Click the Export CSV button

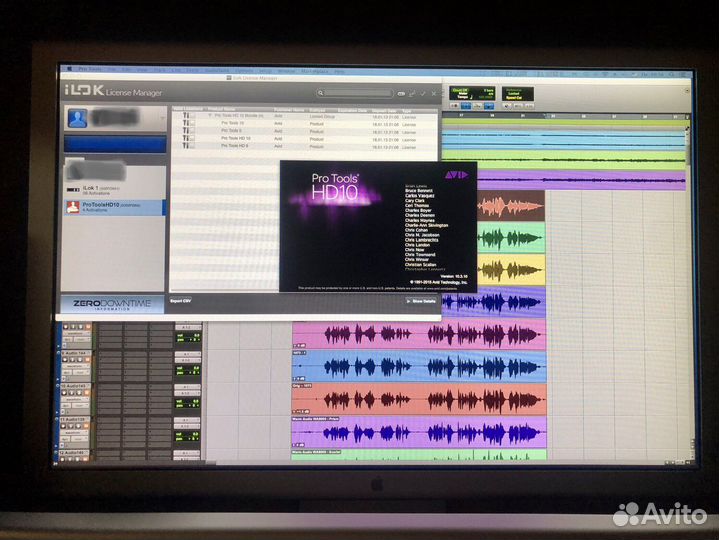181,301
